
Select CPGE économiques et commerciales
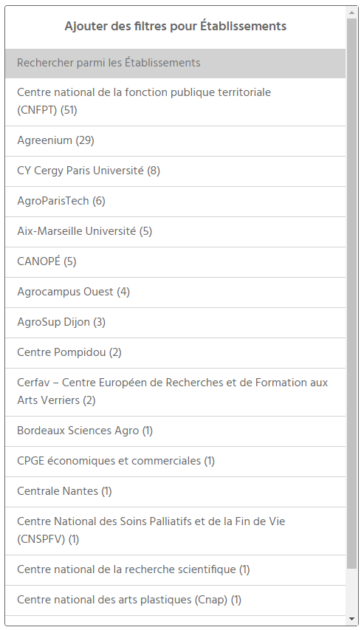pos(175,462)
